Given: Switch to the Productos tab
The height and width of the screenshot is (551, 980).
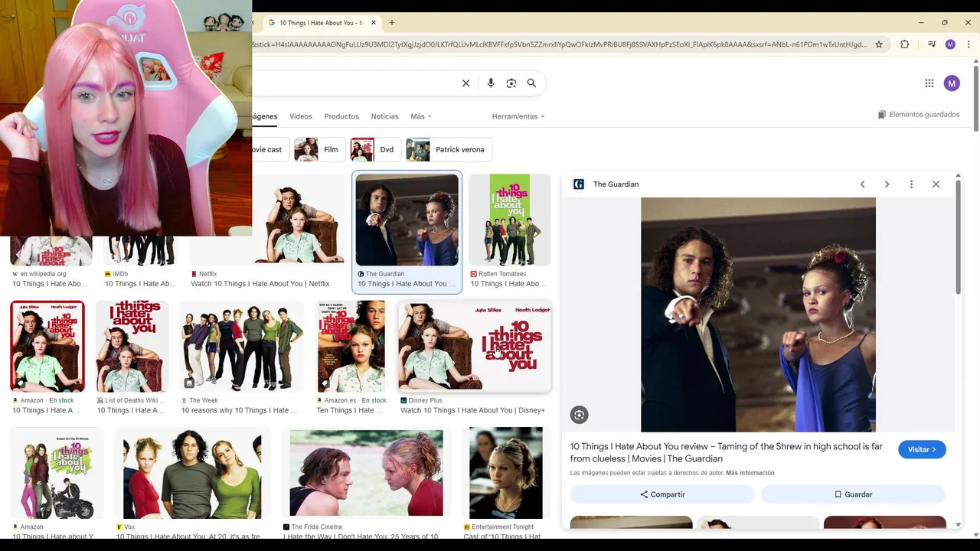Looking at the screenshot, I should click(x=341, y=116).
